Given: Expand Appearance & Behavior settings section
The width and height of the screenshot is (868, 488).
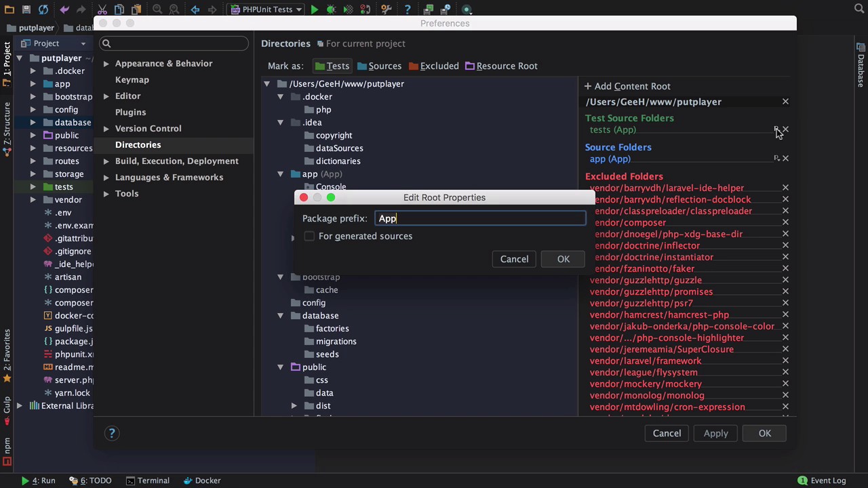Looking at the screenshot, I should pos(106,64).
